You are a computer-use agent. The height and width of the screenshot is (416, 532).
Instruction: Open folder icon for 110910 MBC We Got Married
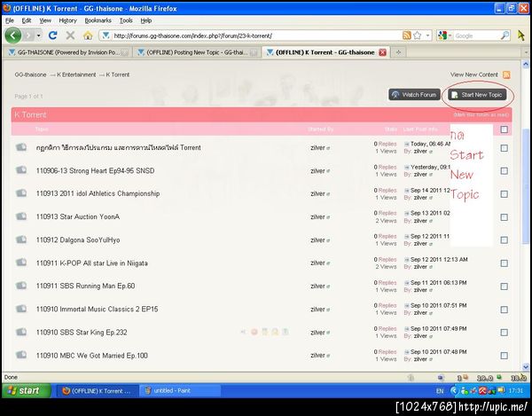[21, 355]
